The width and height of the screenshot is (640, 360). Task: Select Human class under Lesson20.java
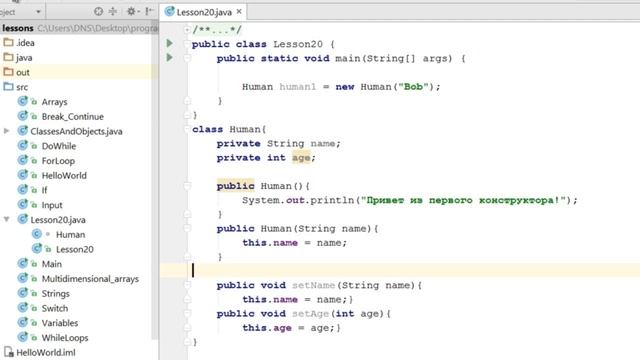[x=70, y=234]
